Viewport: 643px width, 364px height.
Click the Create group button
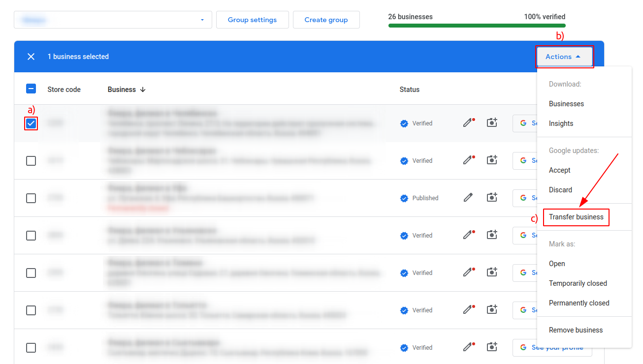(326, 20)
